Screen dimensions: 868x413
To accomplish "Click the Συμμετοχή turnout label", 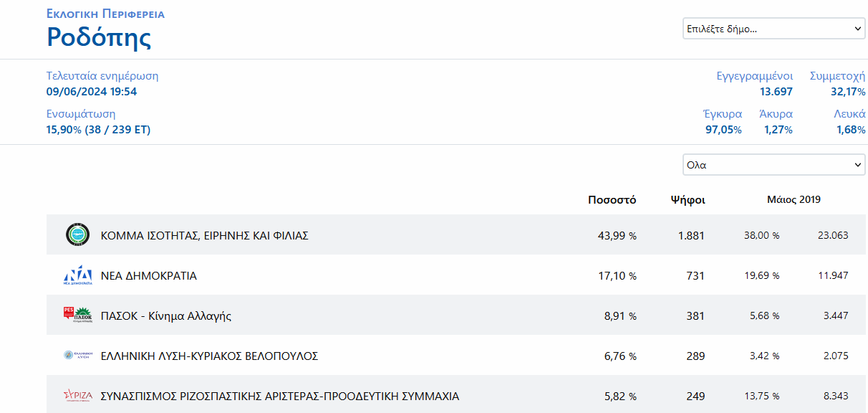I will 837,76.
